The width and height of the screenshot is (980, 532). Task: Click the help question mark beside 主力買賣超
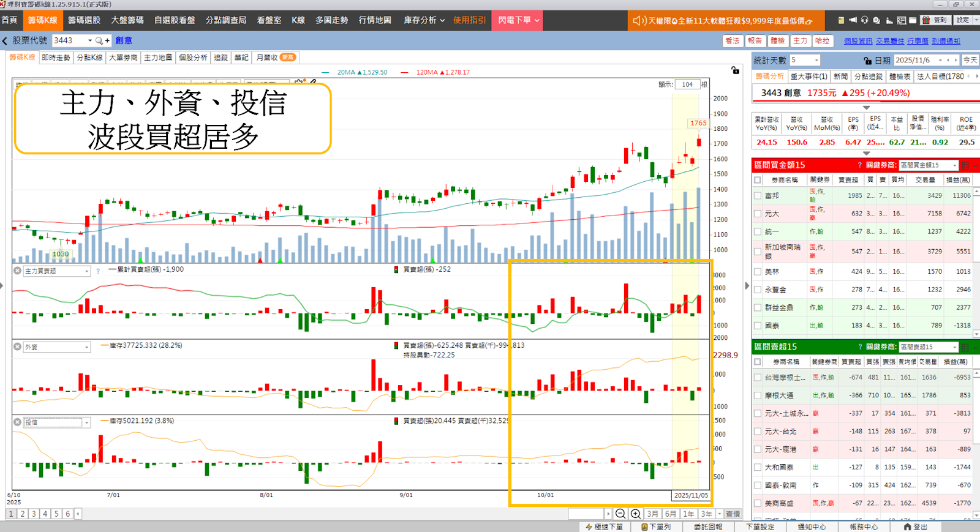pos(98,271)
